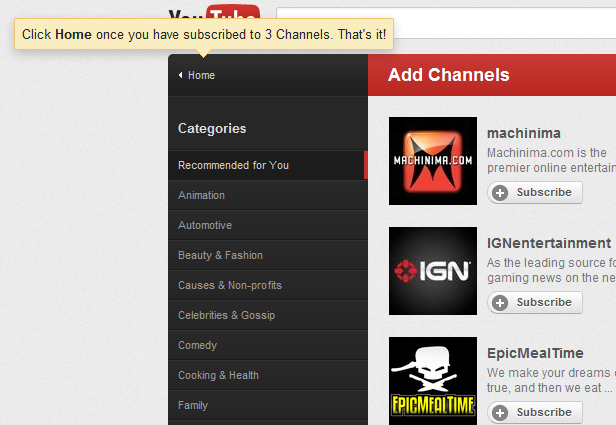Screen dimensions: 616x425
Task: Click the YouTube logo
Action: (214, 12)
